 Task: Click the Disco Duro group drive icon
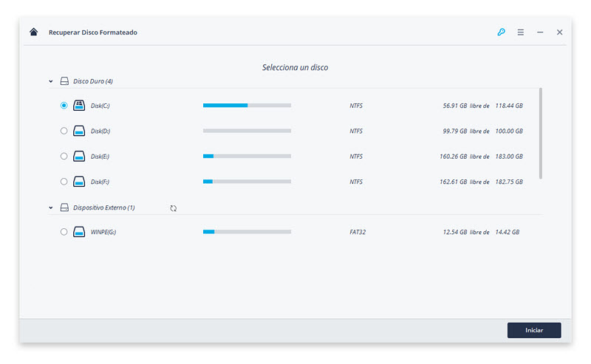tap(64, 81)
